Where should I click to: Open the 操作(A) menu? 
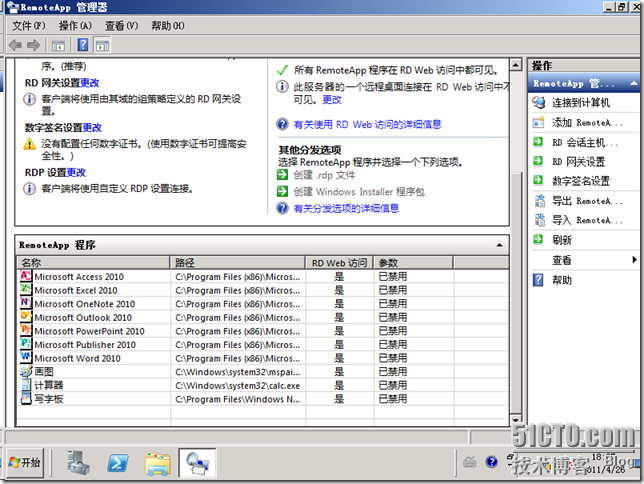(75, 26)
